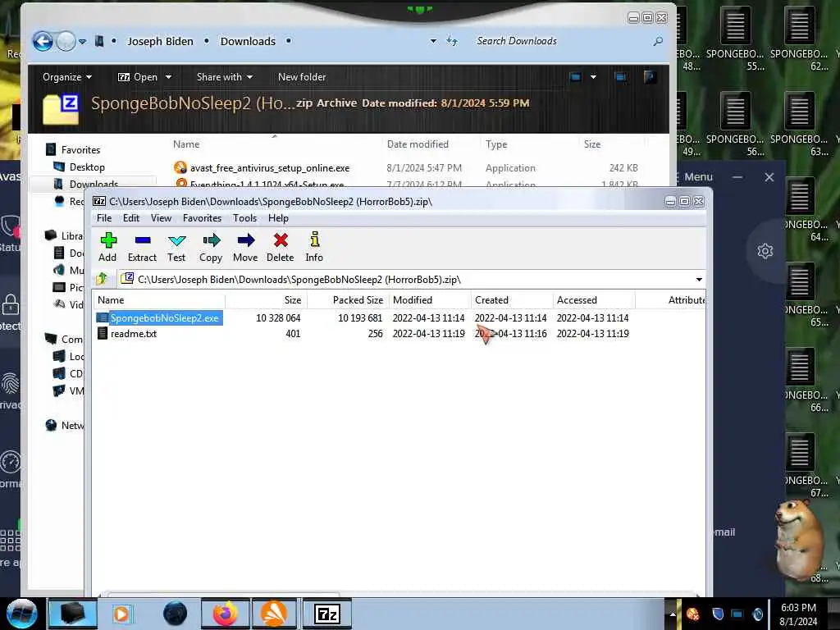Open the File menu in 7-Zip
Viewport: 840px width, 630px height.
104,218
